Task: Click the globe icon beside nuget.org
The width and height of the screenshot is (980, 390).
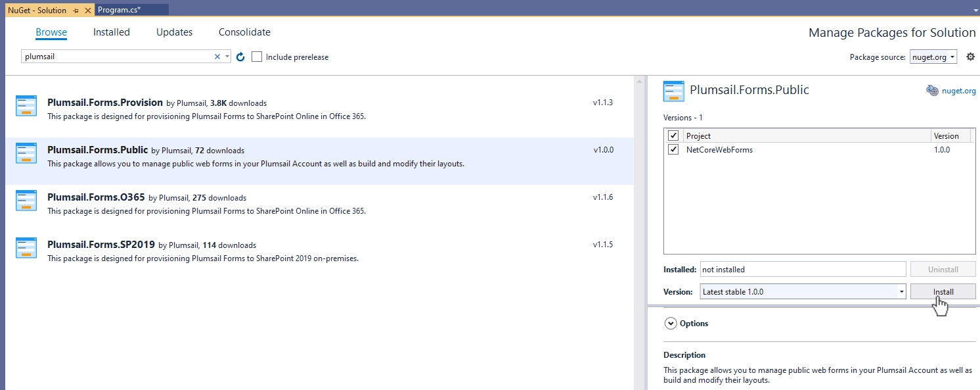Action: point(932,91)
